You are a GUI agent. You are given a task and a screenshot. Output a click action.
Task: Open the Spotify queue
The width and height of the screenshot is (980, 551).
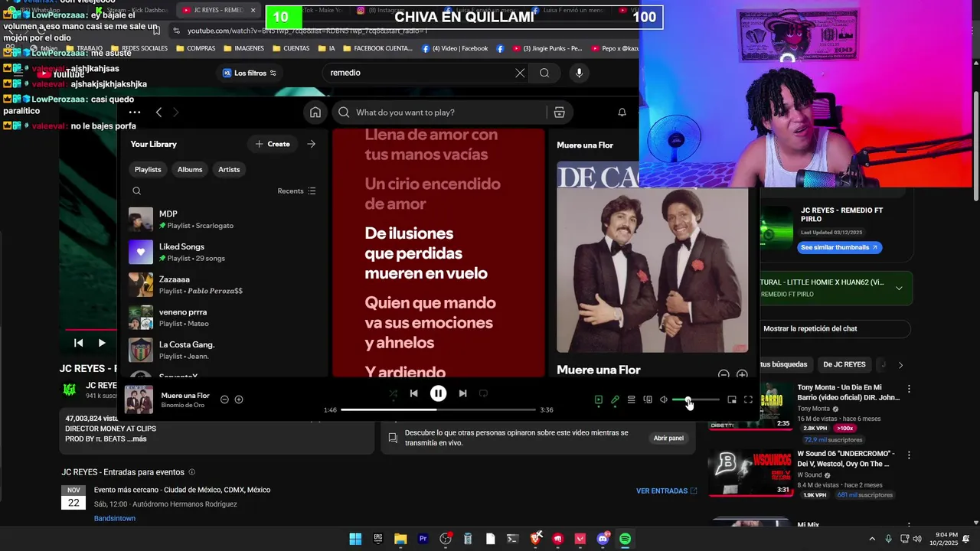[631, 399]
